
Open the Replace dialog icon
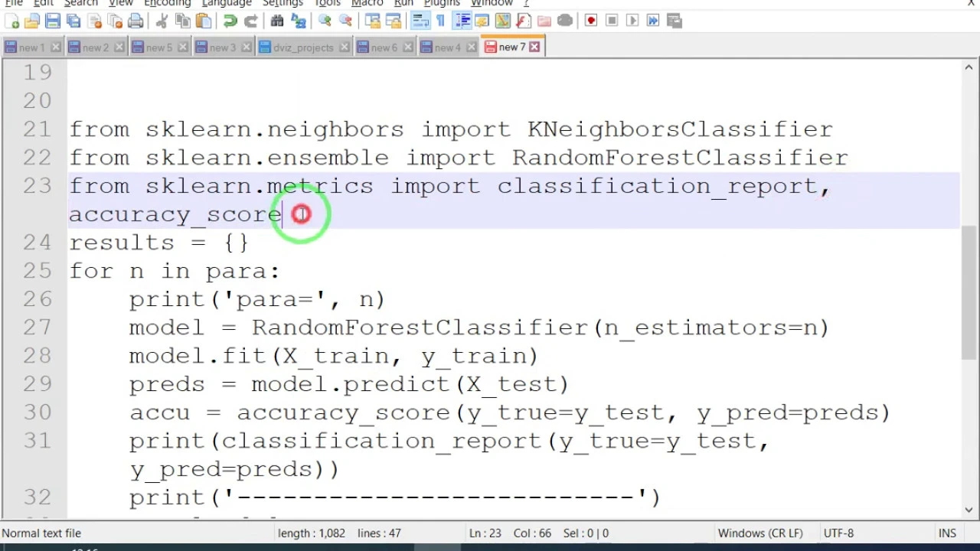pyautogui.click(x=298, y=21)
